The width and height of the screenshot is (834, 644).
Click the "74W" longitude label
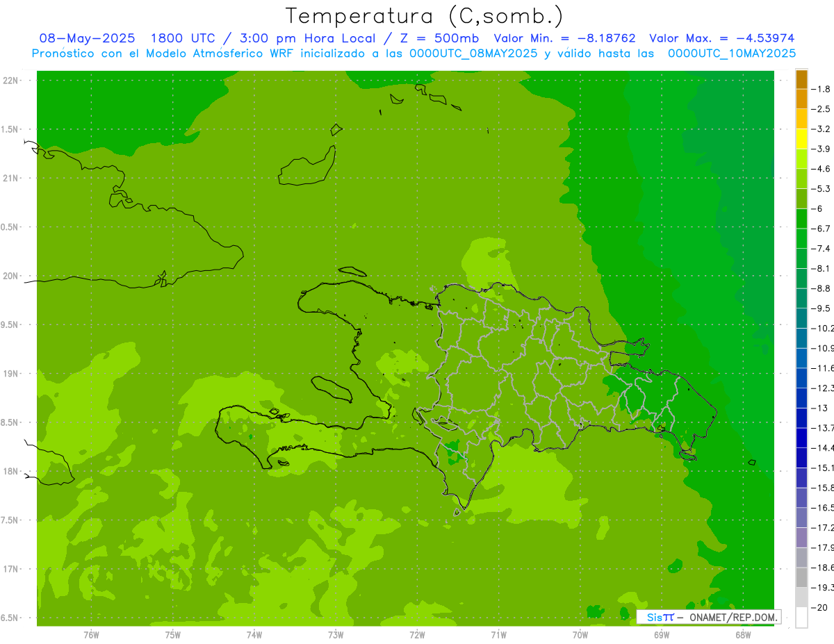[254, 635]
